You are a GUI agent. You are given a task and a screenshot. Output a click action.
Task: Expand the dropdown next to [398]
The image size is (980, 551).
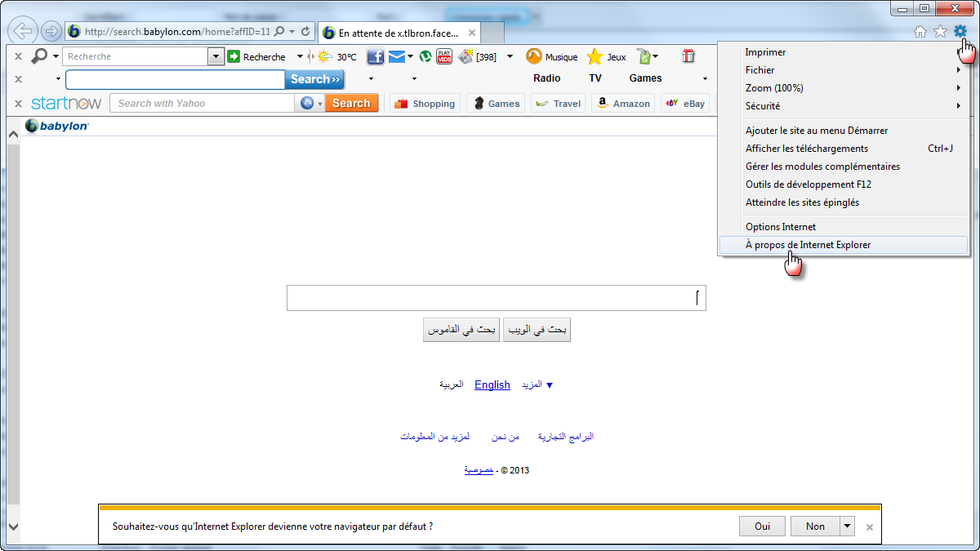click(510, 56)
